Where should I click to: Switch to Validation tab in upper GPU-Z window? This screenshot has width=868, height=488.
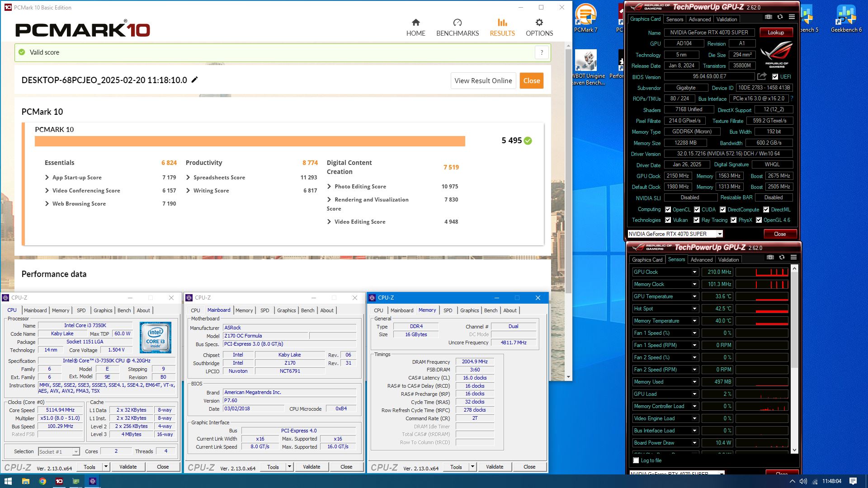(x=726, y=19)
